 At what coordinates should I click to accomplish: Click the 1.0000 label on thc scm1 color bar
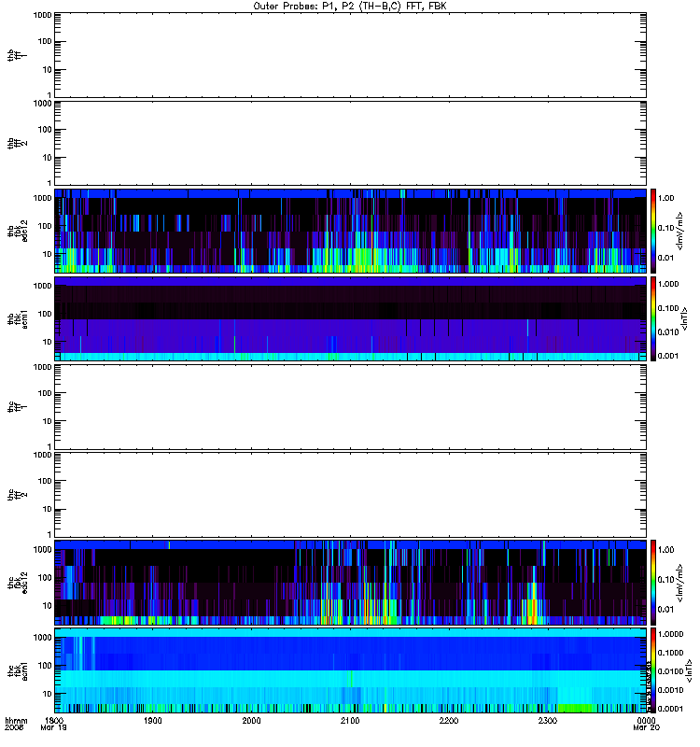click(670, 634)
